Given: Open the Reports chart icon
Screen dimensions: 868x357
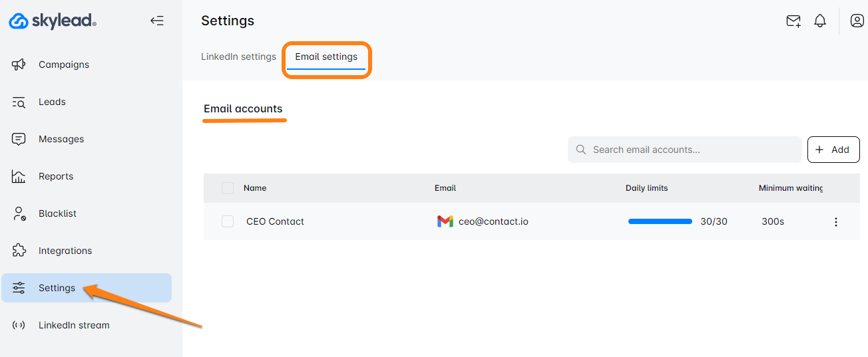Looking at the screenshot, I should point(19,176).
